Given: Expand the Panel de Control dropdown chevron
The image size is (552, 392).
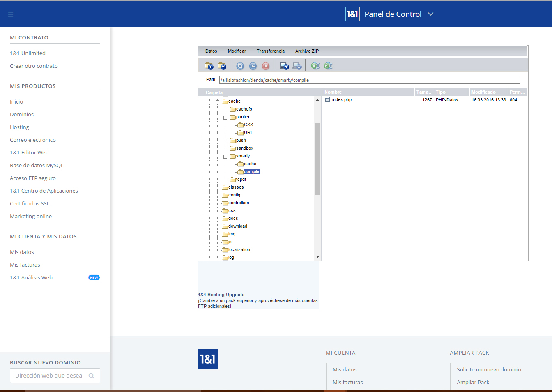Looking at the screenshot, I should click(430, 14).
